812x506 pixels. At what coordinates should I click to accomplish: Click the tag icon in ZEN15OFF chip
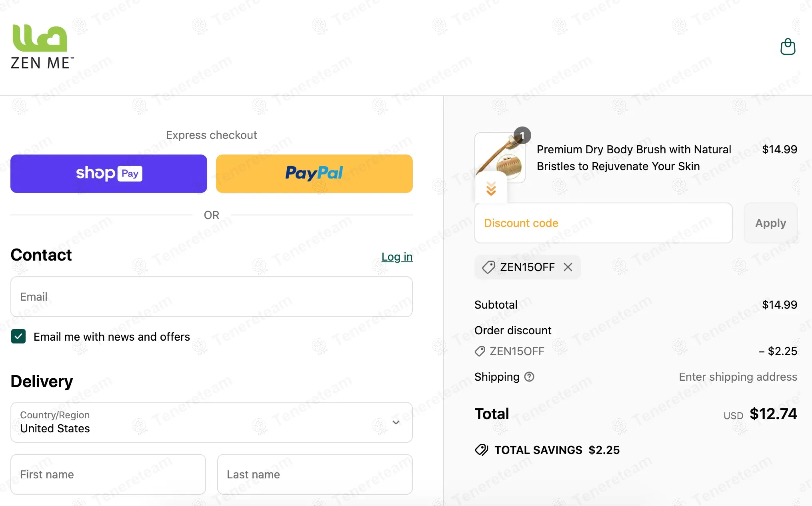(x=488, y=267)
